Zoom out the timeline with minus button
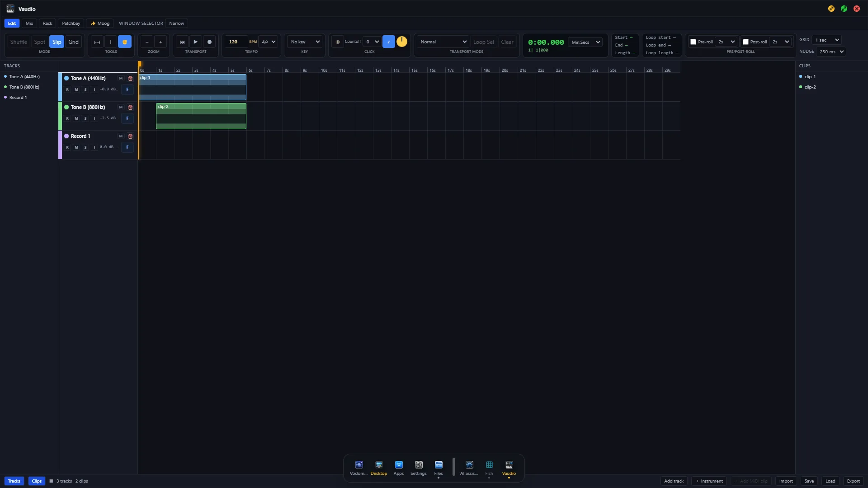Image resolution: width=868 pixels, height=488 pixels. tap(147, 42)
